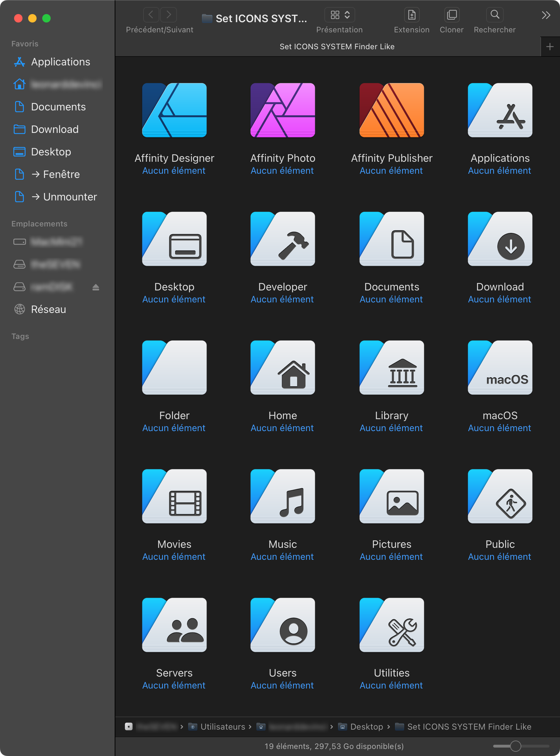Click the window title folder proxy icon

[x=207, y=18]
